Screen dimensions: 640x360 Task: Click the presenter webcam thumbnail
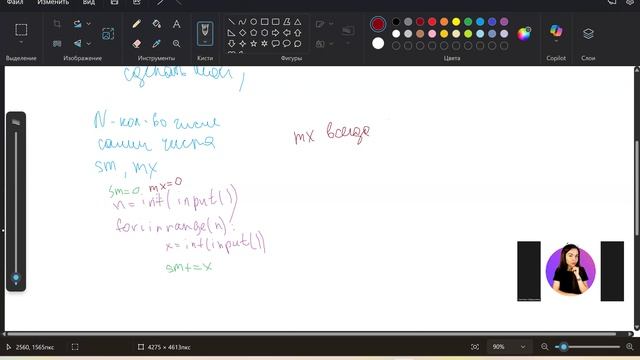click(x=571, y=271)
